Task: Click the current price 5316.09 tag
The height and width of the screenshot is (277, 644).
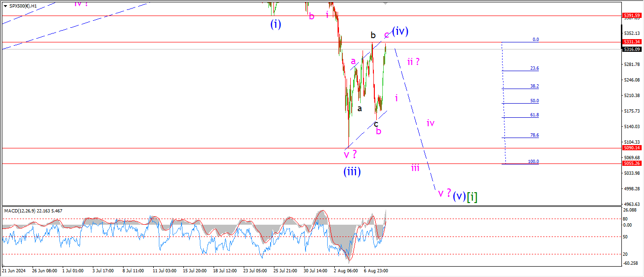Action: [x=632, y=49]
